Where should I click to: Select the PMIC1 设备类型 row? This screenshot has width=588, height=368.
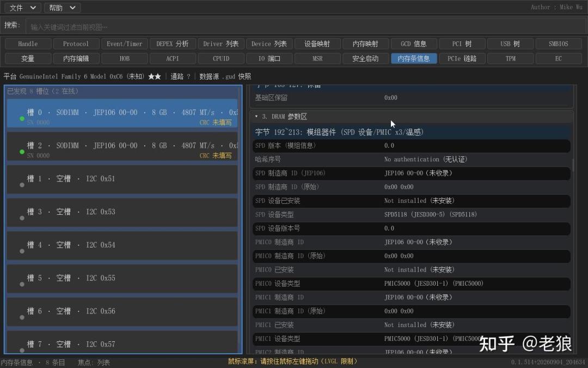[x=412, y=339]
